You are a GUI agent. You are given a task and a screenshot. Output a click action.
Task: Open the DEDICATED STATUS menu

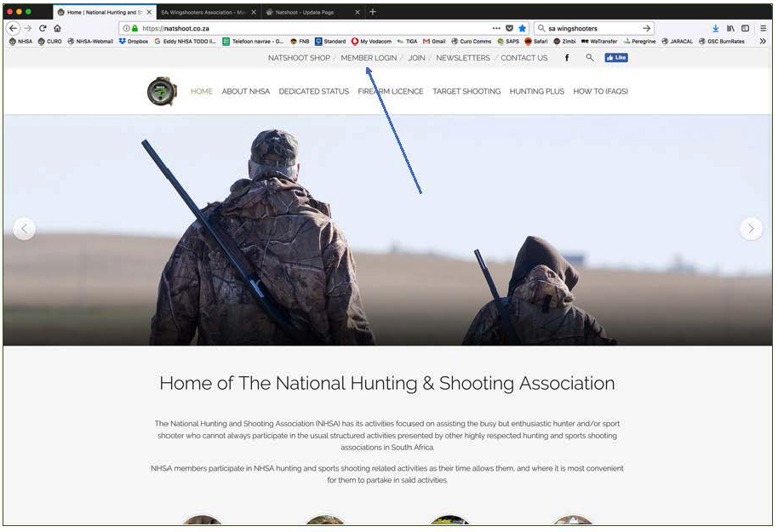coord(313,91)
